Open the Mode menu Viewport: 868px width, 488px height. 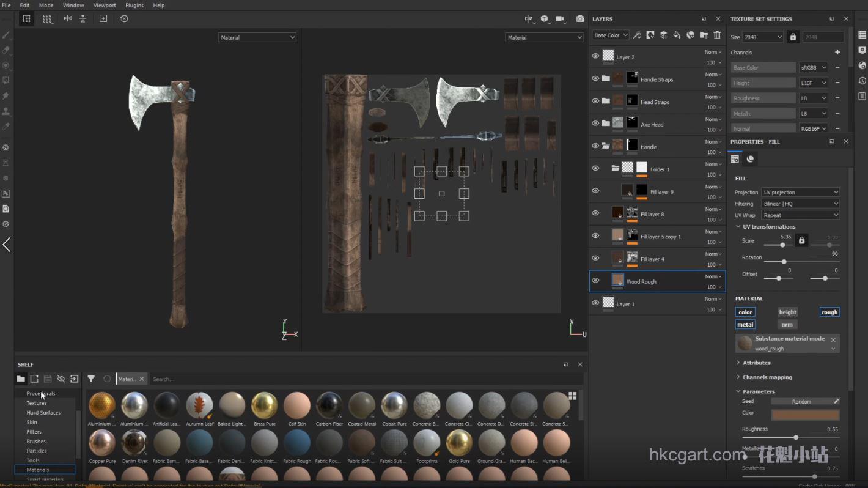(x=46, y=5)
